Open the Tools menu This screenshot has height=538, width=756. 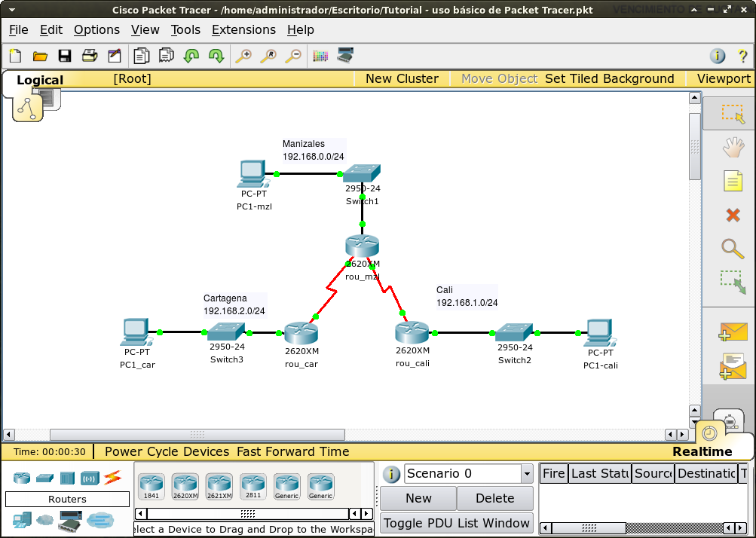[x=185, y=30]
